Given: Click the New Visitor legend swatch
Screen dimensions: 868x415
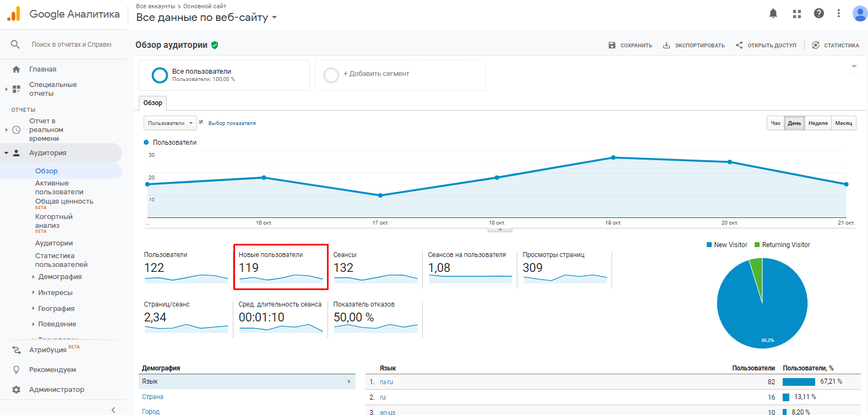Looking at the screenshot, I should pyautogui.click(x=709, y=245).
